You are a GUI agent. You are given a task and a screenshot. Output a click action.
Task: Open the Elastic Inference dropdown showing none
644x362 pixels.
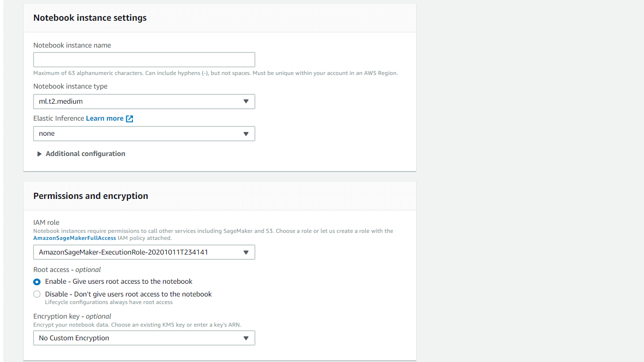point(144,133)
